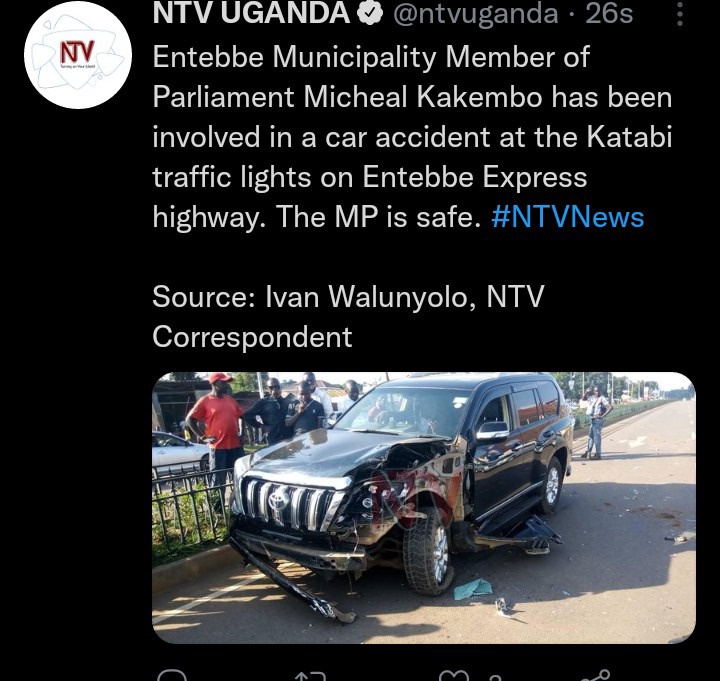
Task: Open the three-dot more options menu
Action: 680,14
